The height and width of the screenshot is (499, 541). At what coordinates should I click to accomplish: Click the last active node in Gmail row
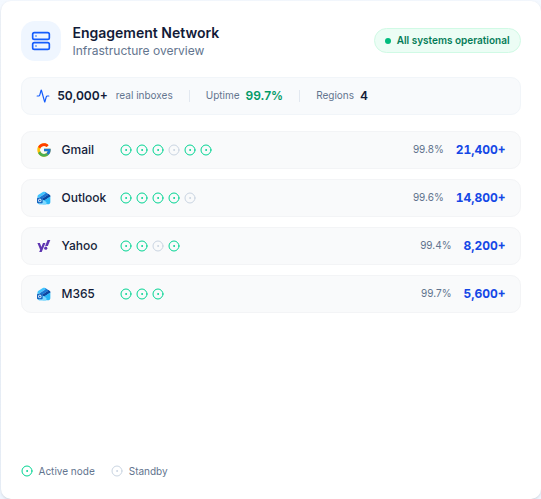(206, 150)
